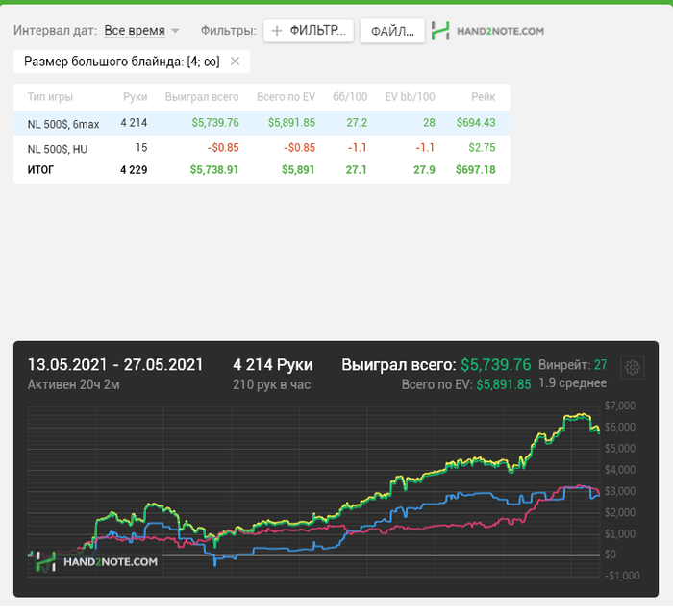Click the '$5,738.91' total winnings value
673x616 pixels.
click(214, 170)
